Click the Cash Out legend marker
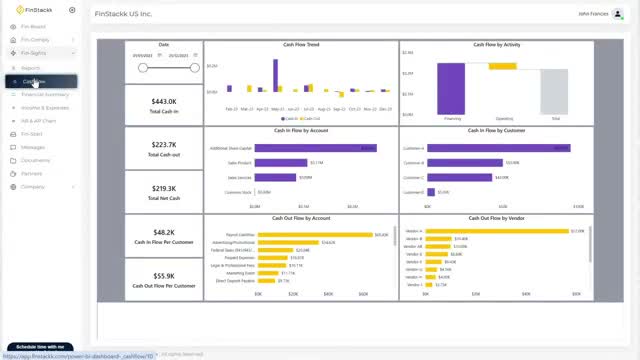 [x=302, y=119]
